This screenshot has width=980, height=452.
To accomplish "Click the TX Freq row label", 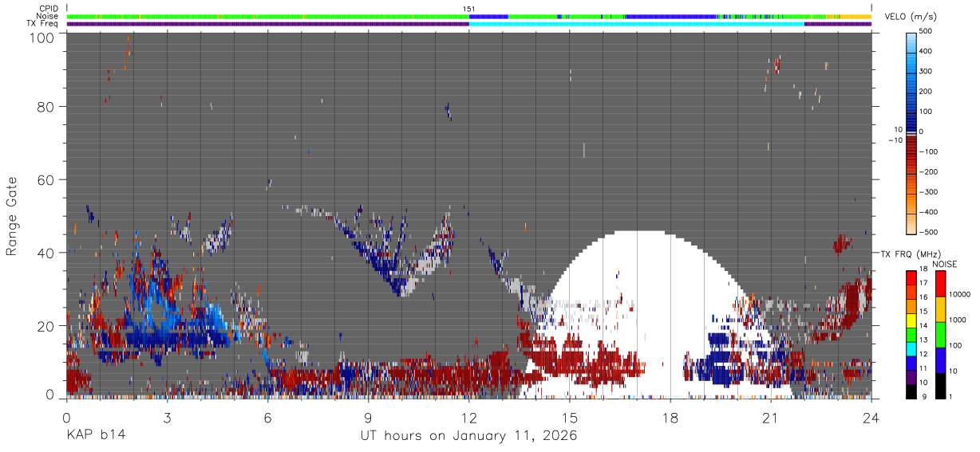I will (x=42, y=23).
